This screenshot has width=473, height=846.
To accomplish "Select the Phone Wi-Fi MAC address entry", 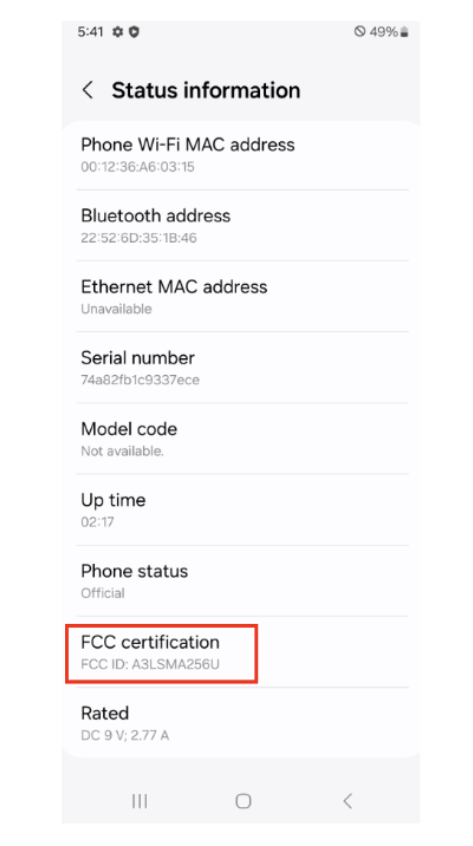I will (x=242, y=155).
